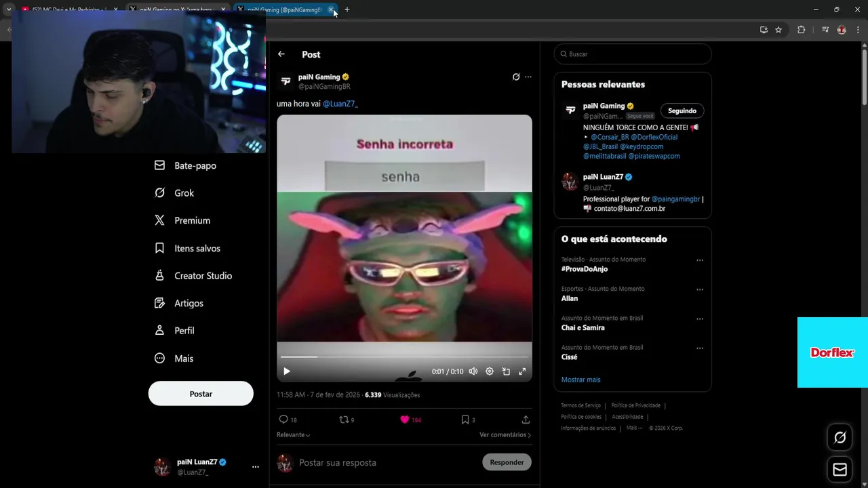Open Política de Privacidade footer link
Image resolution: width=868 pixels, height=488 pixels.
[x=636, y=405]
